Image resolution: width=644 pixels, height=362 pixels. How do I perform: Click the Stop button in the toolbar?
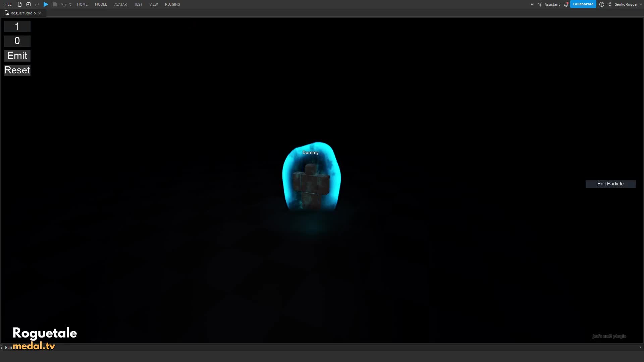[55, 4]
